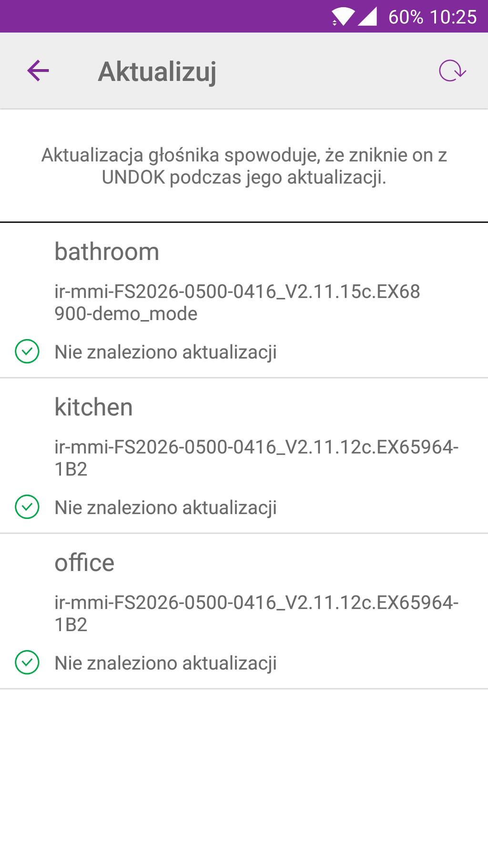The height and width of the screenshot is (868, 488).
Task: Tap the cellular signal icon
Action: [367, 17]
